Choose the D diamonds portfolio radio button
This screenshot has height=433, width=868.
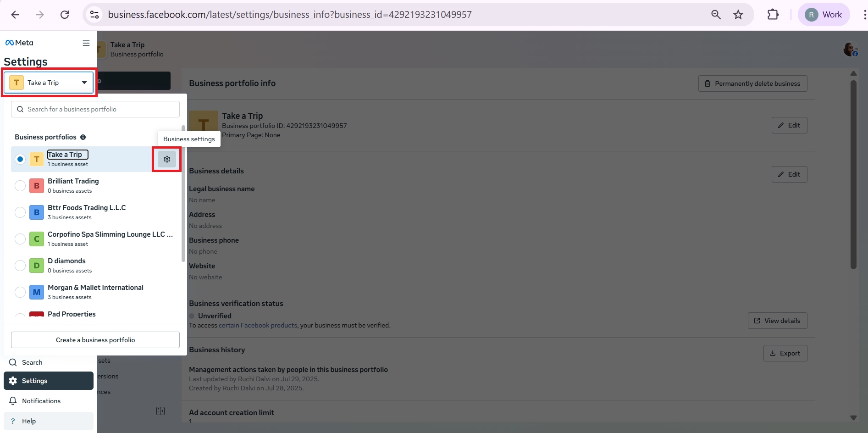(20, 266)
